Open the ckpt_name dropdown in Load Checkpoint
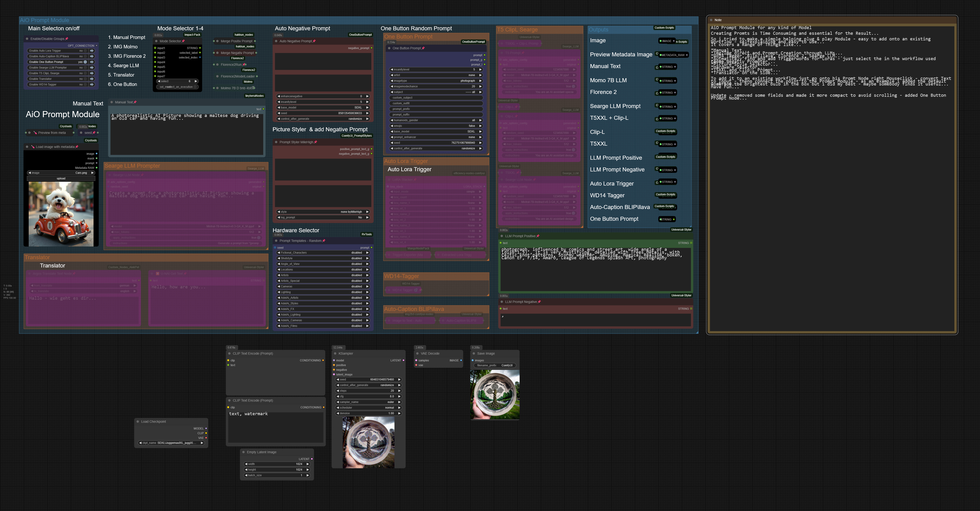The height and width of the screenshot is (511, 980). click(x=171, y=443)
